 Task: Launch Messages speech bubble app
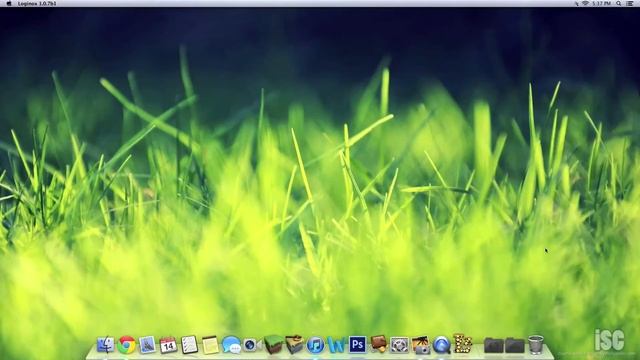click(x=231, y=345)
